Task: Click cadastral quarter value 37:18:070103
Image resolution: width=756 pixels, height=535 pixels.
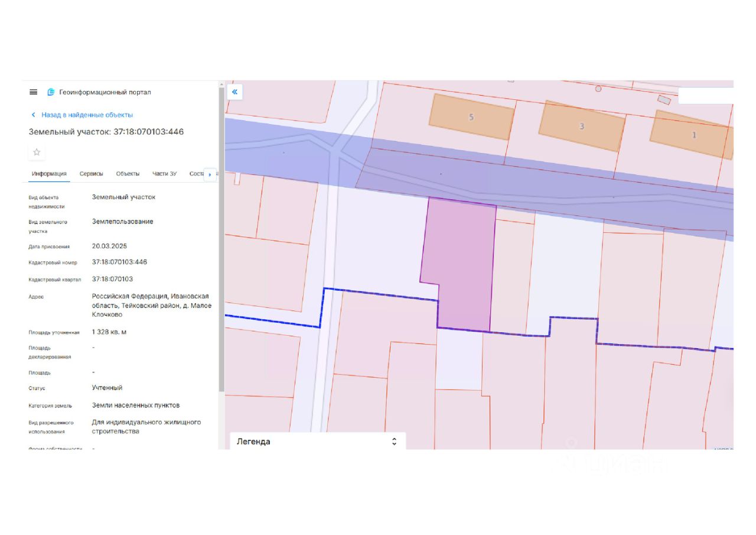Action: (x=112, y=279)
